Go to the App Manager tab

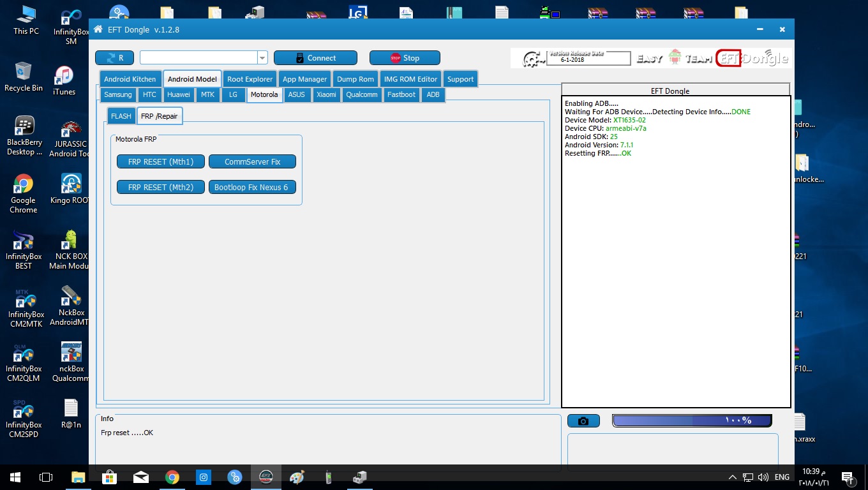305,79
